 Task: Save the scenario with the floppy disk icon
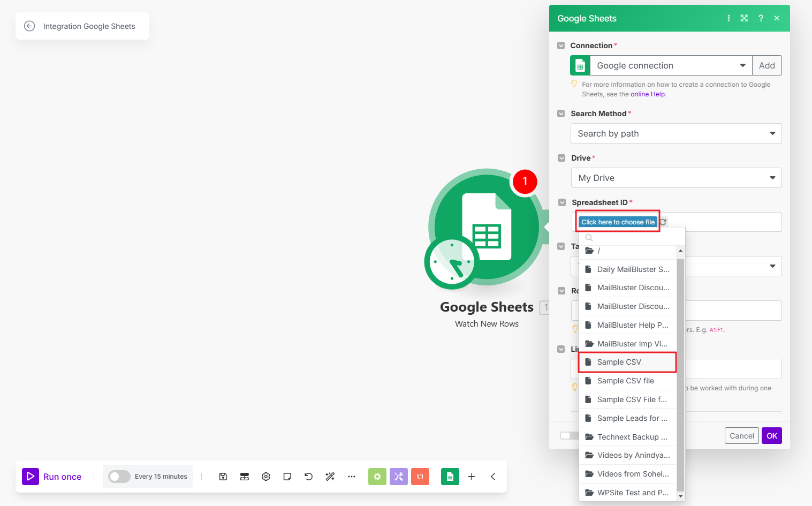[x=223, y=477]
